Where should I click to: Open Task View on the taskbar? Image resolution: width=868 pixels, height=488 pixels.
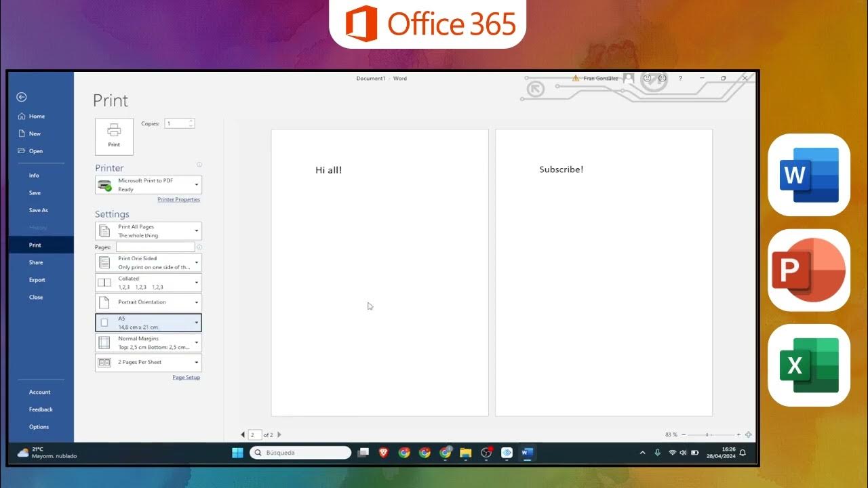(363, 453)
